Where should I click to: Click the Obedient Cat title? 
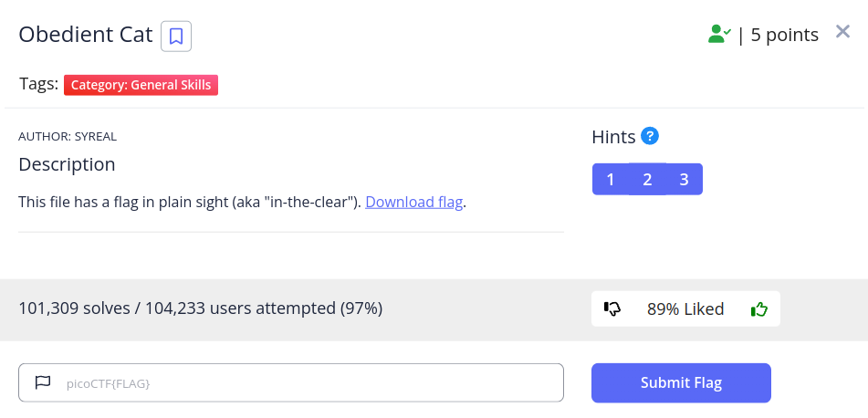pyautogui.click(x=86, y=36)
